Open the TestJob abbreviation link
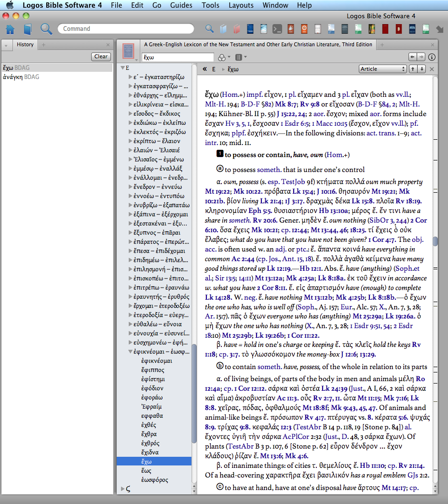Viewport: 448px width, 504px height. click(x=293, y=182)
